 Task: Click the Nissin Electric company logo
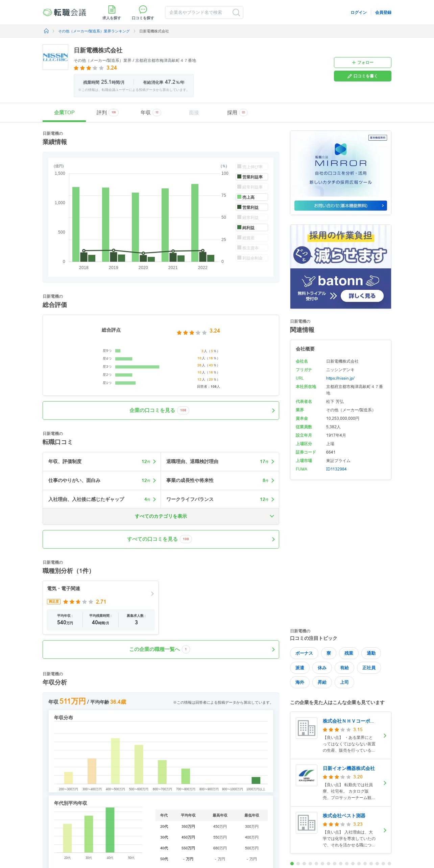click(x=55, y=57)
